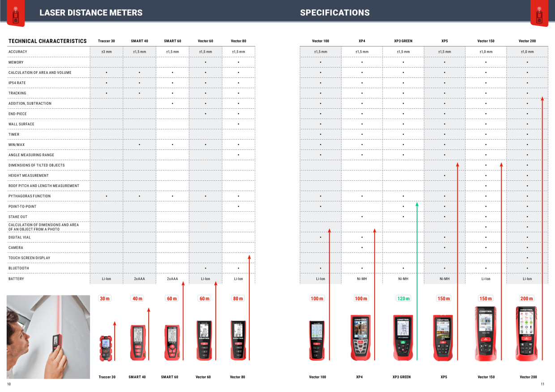Click the POINT-TO-POINT row label

pyautogui.click(x=22, y=206)
